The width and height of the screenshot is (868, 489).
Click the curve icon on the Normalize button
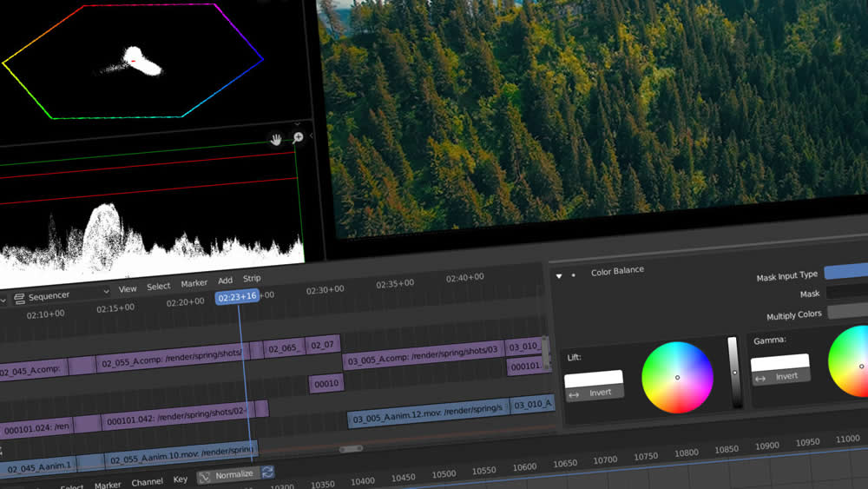[205, 477]
